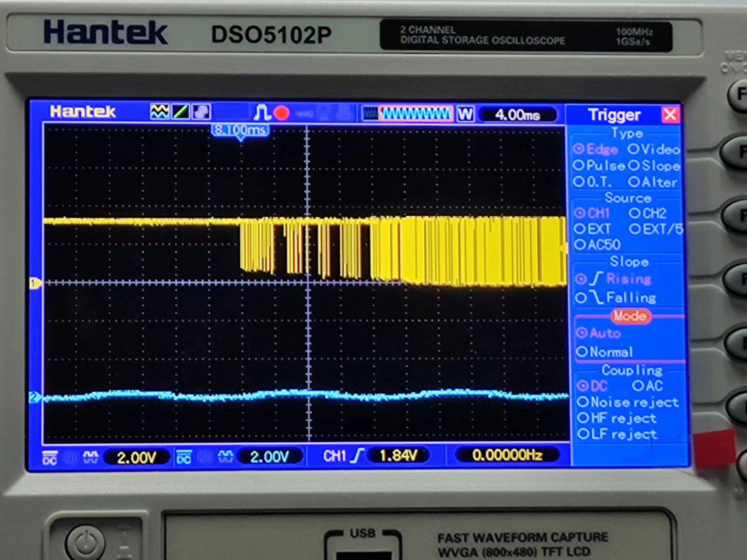Click the grey overlapping squares icon
The width and height of the screenshot is (747, 560).
(201, 112)
